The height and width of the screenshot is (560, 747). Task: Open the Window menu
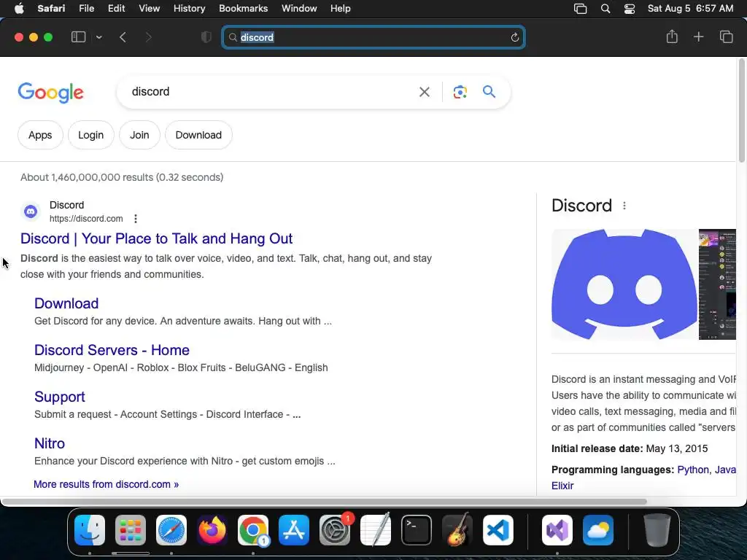point(299,9)
